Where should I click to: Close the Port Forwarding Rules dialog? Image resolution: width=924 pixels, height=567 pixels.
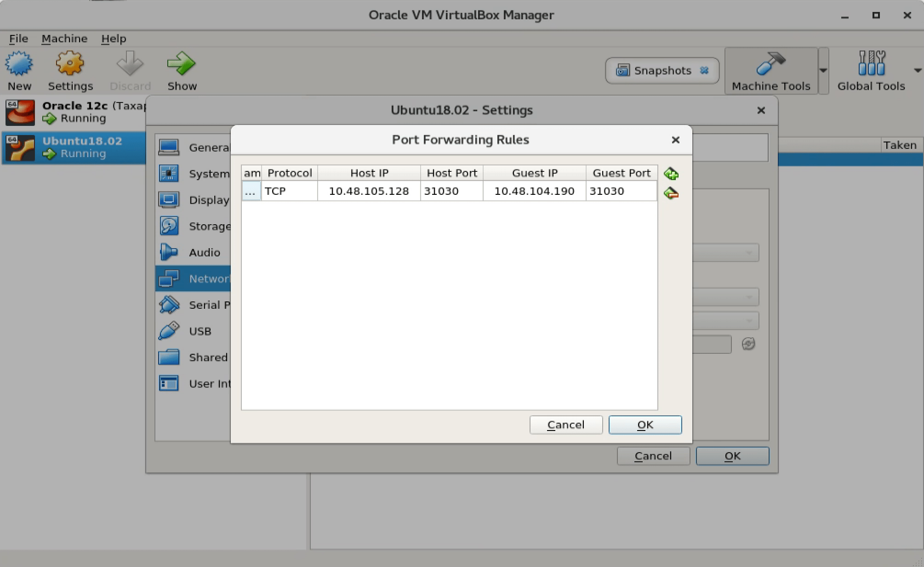675,140
